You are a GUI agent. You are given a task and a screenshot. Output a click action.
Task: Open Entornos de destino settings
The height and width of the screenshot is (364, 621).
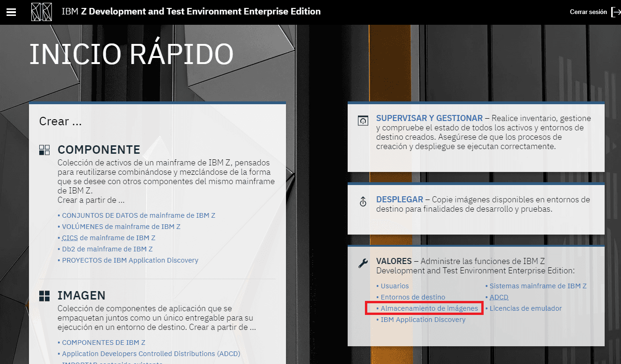click(413, 297)
